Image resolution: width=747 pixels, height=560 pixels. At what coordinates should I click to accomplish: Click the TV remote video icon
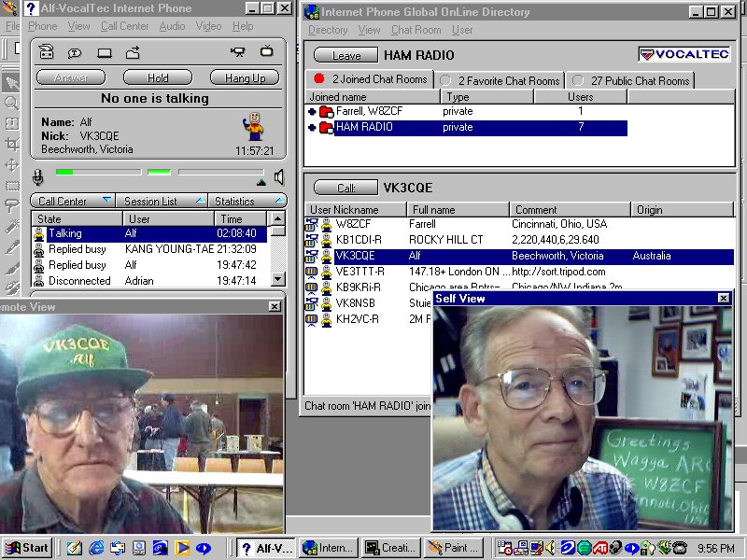pyautogui.click(x=266, y=50)
